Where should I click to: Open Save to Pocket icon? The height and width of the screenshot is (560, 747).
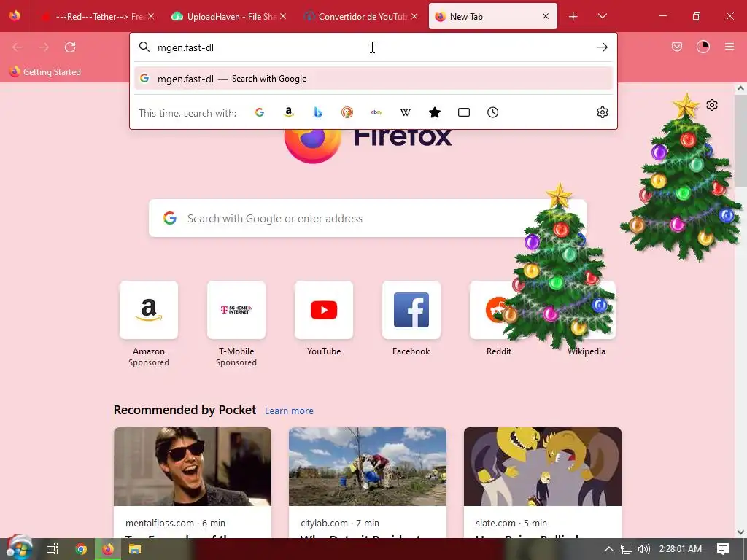pyautogui.click(x=676, y=47)
